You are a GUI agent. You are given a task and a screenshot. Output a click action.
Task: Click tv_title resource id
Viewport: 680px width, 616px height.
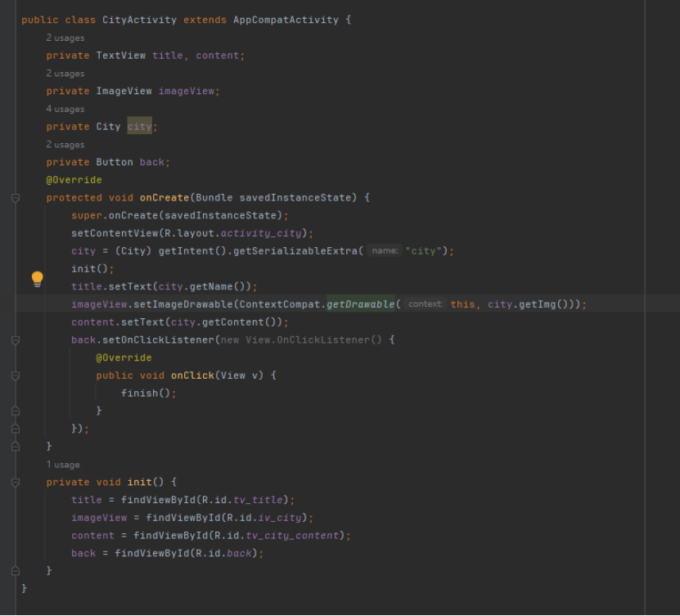[x=258, y=500]
